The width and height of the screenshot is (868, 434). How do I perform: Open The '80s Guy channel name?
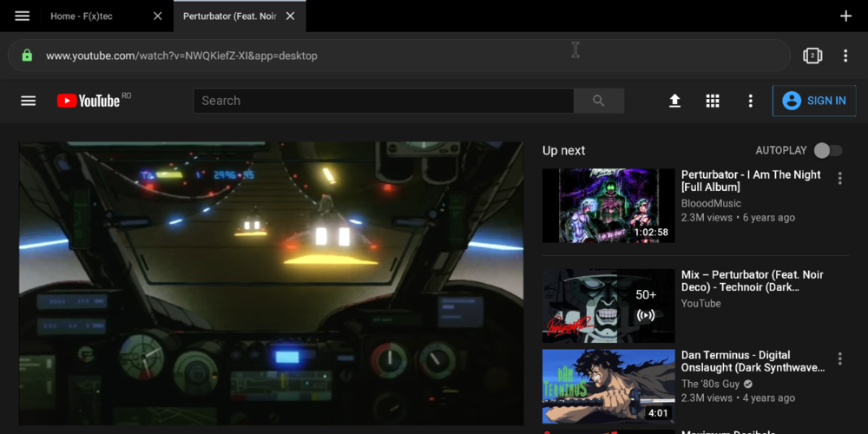click(711, 384)
